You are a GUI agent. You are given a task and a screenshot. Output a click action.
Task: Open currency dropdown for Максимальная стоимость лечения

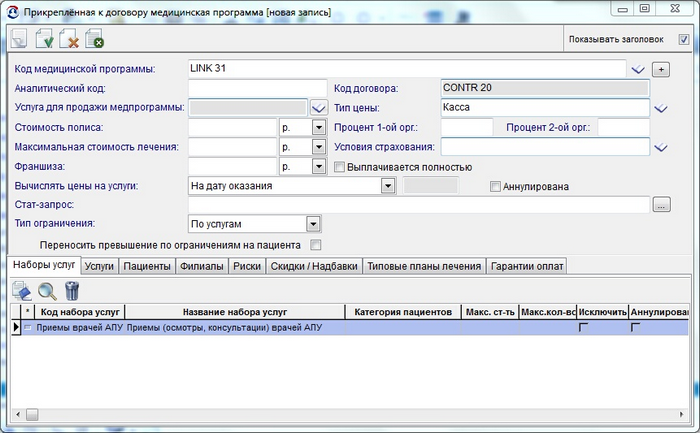(x=319, y=147)
